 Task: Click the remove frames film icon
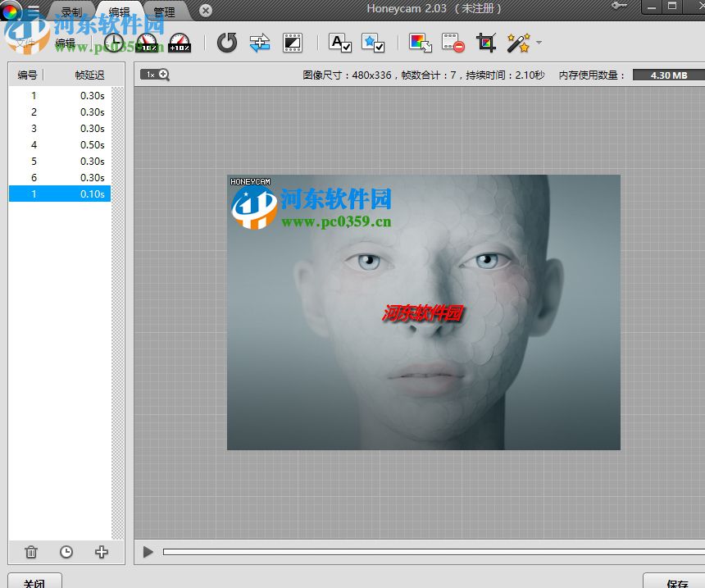coord(453,43)
